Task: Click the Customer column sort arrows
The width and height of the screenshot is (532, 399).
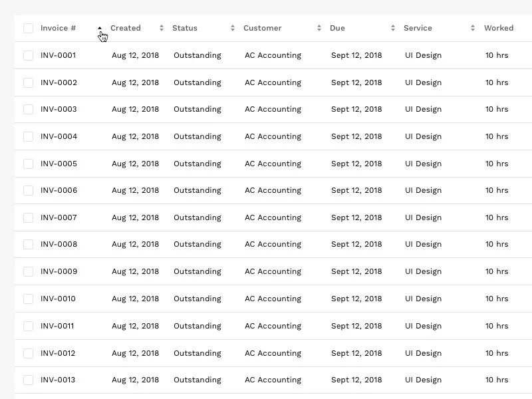Action: click(x=319, y=28)
